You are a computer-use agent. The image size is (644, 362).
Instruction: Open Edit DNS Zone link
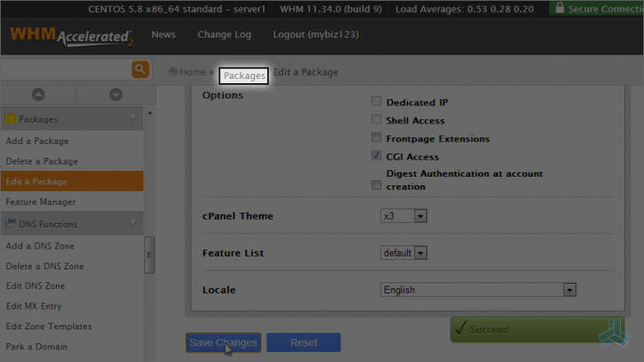[35, 286]
